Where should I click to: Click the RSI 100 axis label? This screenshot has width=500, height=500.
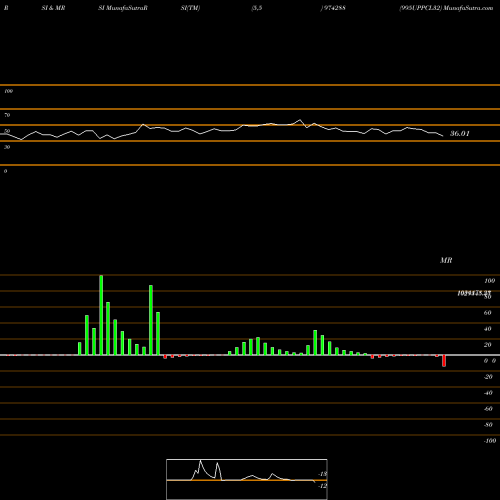tap(8, 91)
